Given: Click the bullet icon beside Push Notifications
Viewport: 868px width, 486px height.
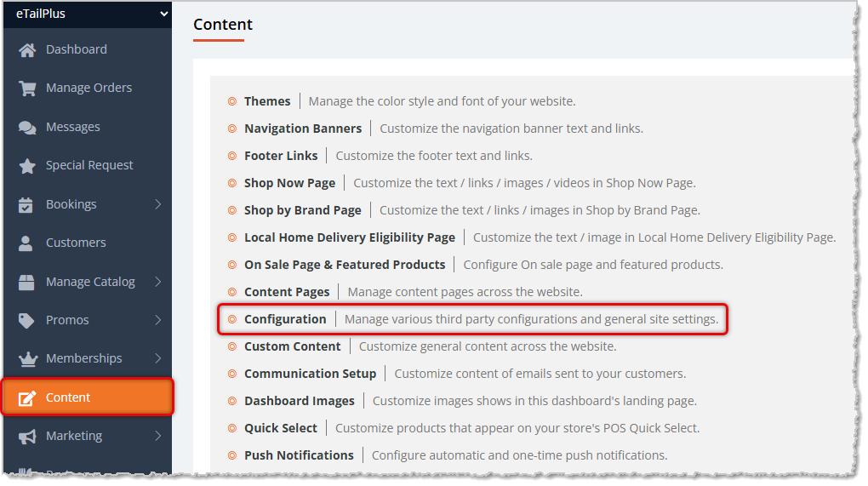Looking at the screenshot, I should point(232,455).
